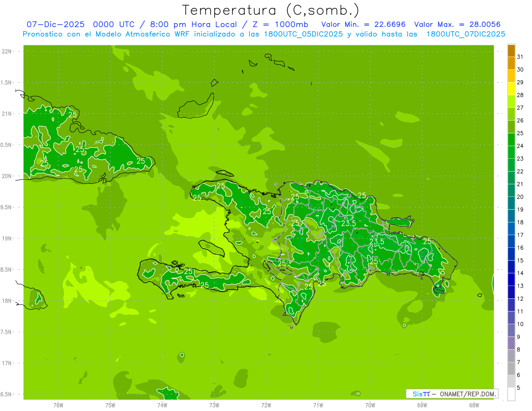The image size is (532, 411).
Task: Click the '8:00 pm Hora Local' text
Action: pos(194,24)
